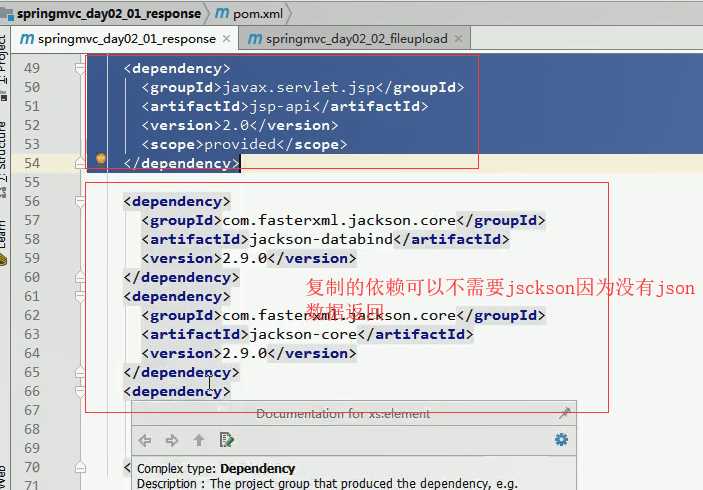
Task: Click the module icon in navigation bar
Action: click(x=7, y=14)
